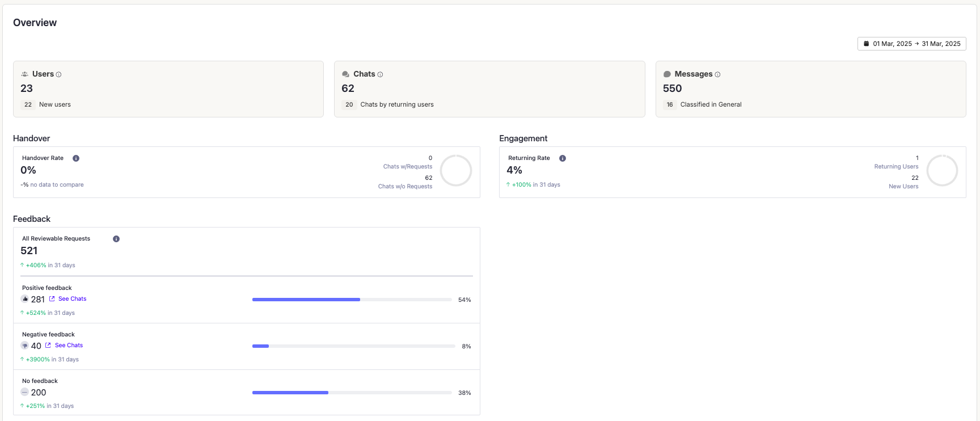Click the thumbs up positive feedback icon
The height and width of the screenshot is (421, 980).
pos(25,299)
